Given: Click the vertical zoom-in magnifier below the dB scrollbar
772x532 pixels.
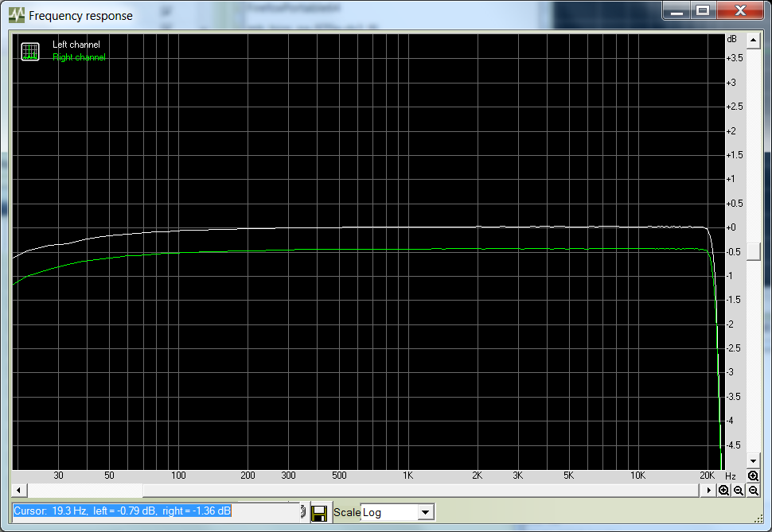Looking at the screenshot, I should [x=753, y=476].
